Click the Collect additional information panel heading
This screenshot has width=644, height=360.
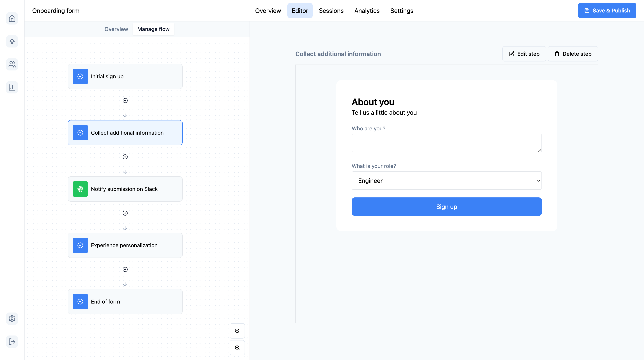click(338, 54)
